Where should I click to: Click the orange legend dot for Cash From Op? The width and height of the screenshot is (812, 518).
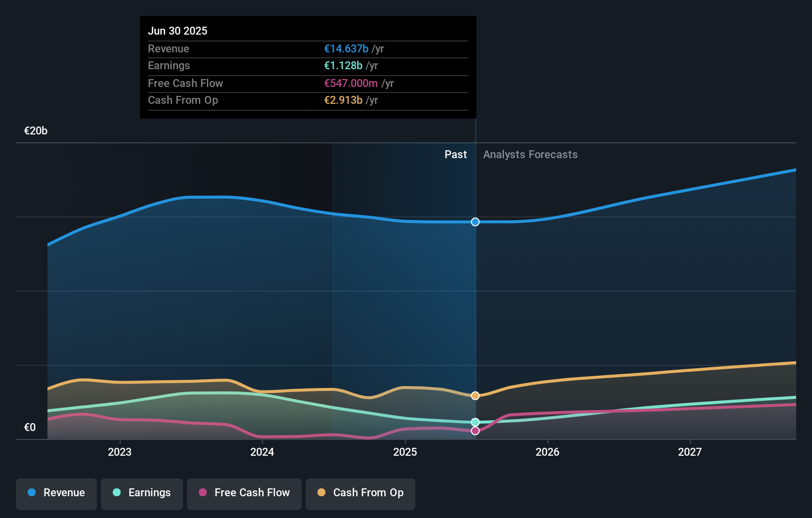click(x=321, y=493)
